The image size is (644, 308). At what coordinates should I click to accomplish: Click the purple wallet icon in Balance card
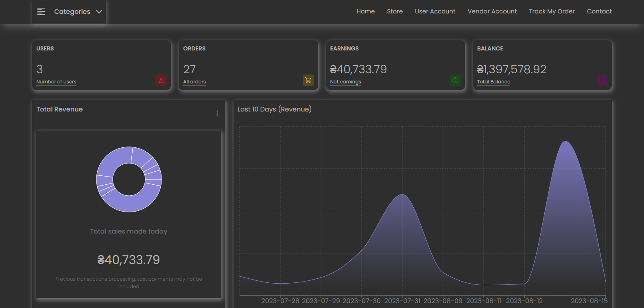(x=602, y=80)
